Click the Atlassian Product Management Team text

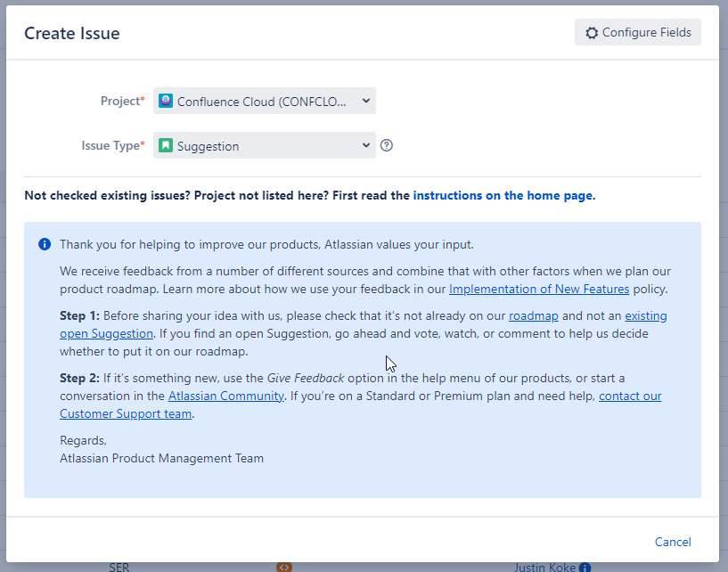coord(161,458)
